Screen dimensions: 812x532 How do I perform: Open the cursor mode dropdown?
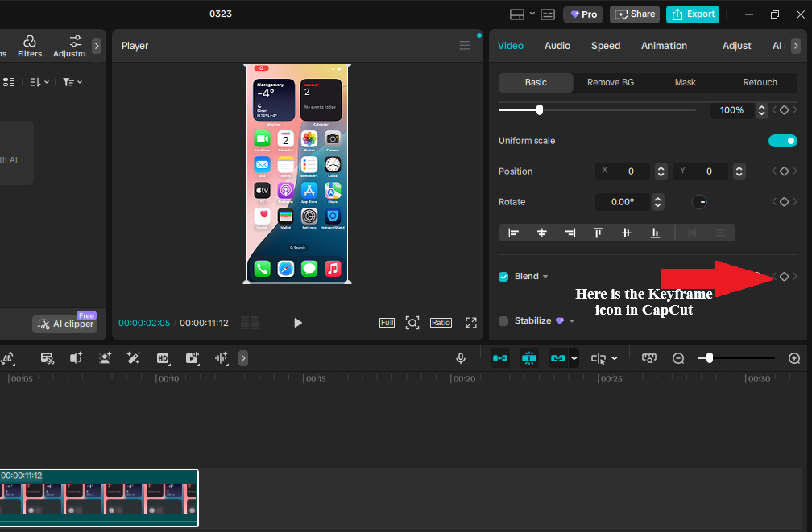[614, 358]
